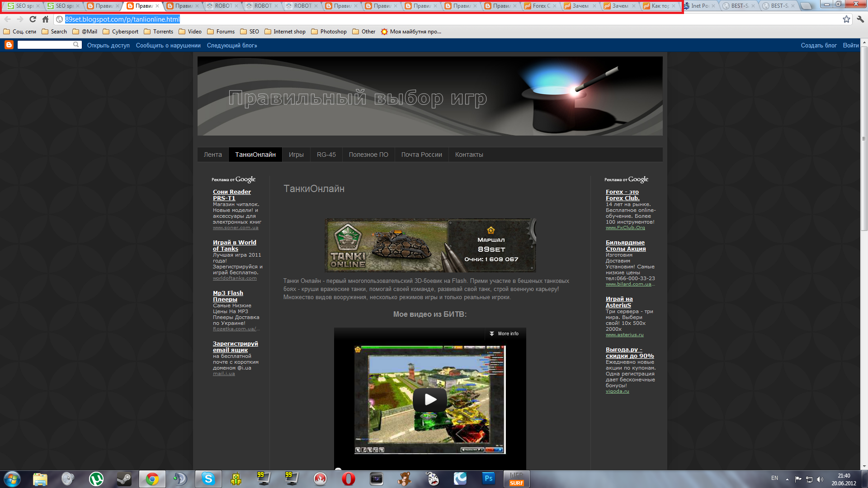Open the Forex Club ad link
This screenshot has width=868, height=488.
coord(622,195)
